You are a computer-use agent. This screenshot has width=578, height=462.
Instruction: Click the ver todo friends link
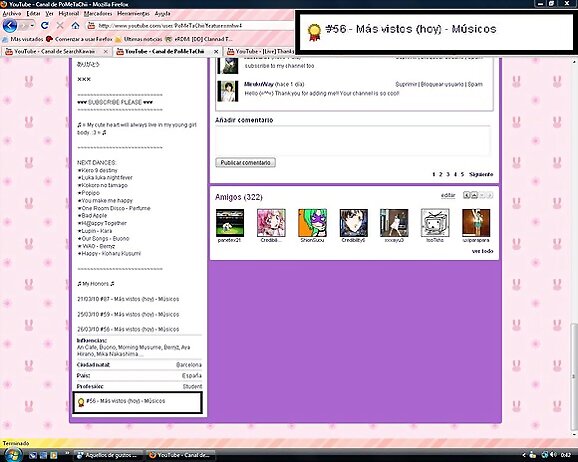(x=482, y=251)
